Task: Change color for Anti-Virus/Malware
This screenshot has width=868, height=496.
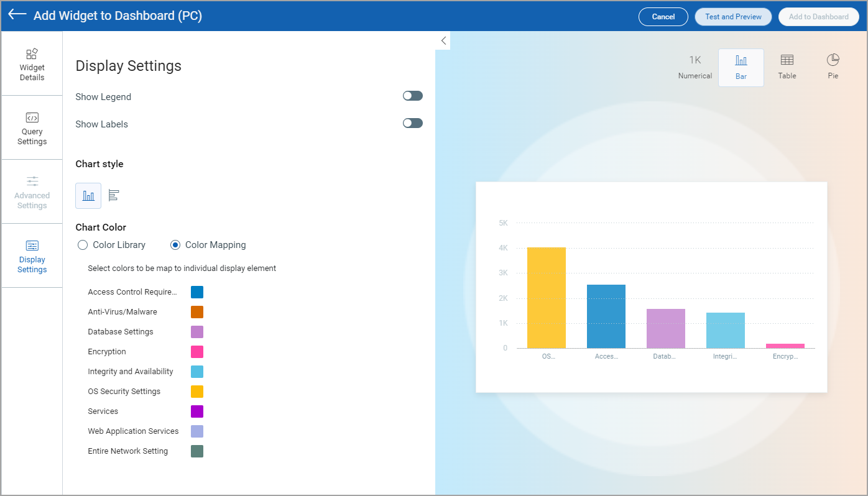Action: pos(197,312)
